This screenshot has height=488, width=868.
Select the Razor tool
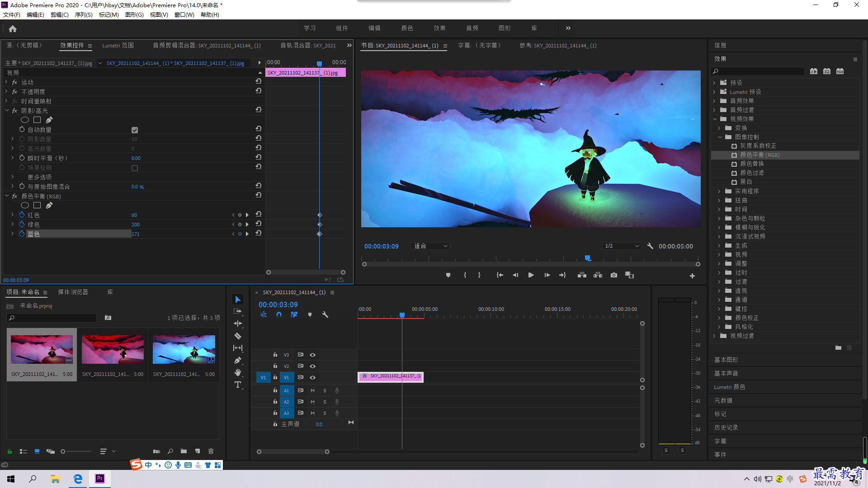pyautogui.click(x=238, y=336)
